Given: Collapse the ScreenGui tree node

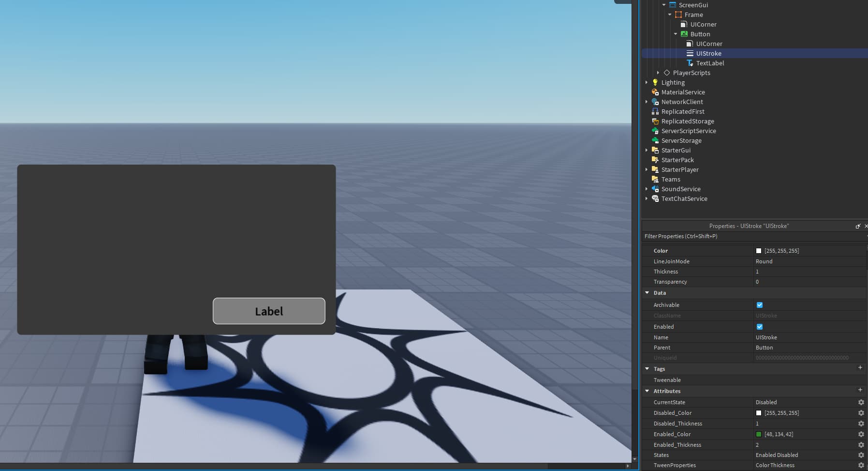Looking at the screenshot, I should point(664,5).
